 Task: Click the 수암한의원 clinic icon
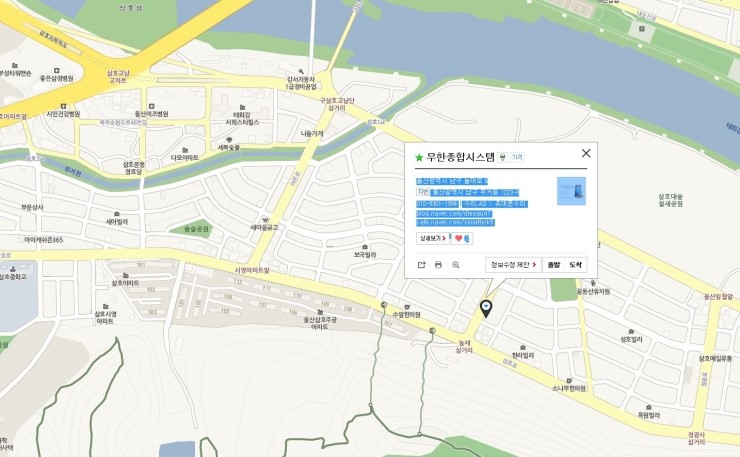(x=407, y=307)
